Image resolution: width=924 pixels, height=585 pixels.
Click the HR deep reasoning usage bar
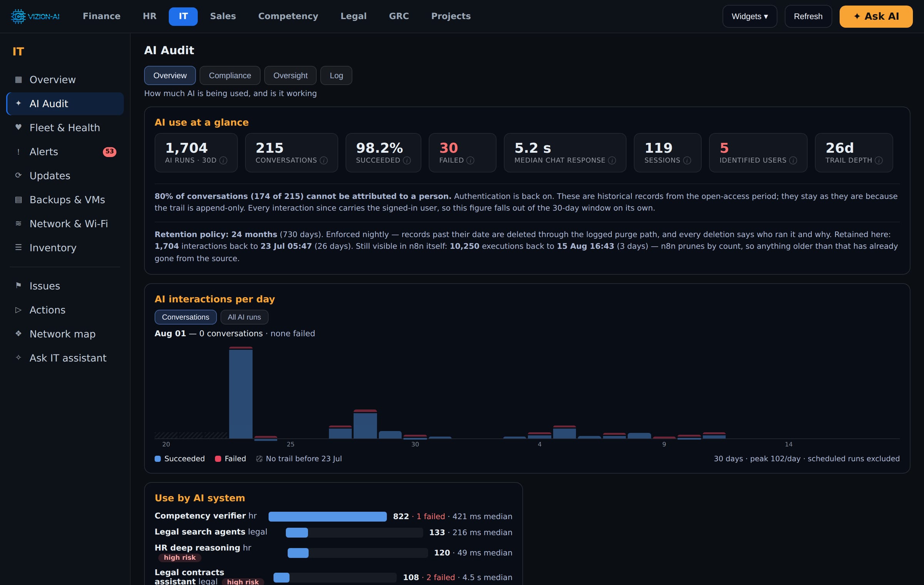click(x=358, y=553)
